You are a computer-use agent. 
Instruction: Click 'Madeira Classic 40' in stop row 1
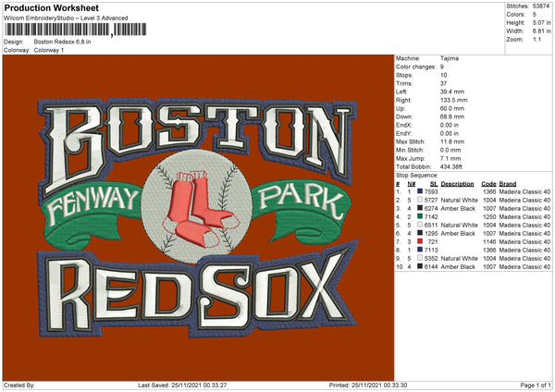(x=524, y=191)
